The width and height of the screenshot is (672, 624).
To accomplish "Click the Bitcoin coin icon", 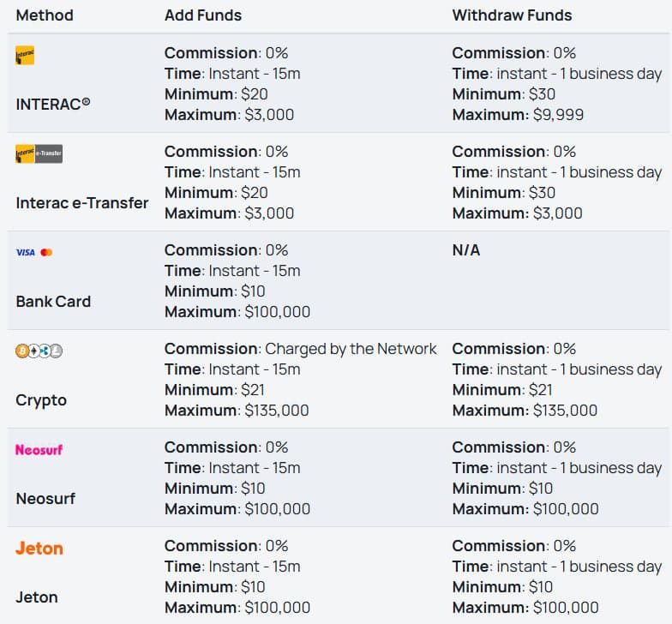I will click(22, 351).
